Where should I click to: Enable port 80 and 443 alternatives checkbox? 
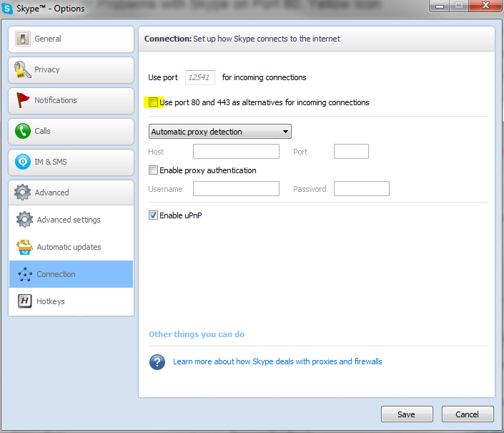[x=154, y=102]
